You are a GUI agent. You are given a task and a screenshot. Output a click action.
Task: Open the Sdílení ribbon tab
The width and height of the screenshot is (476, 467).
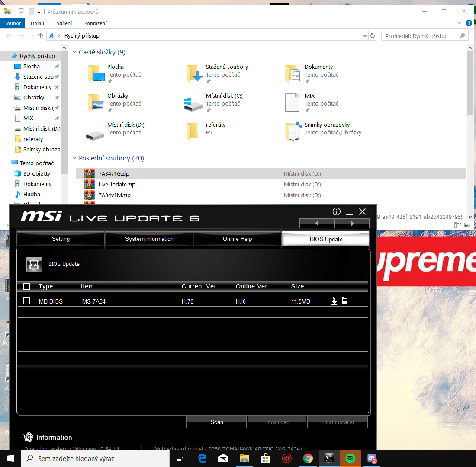click(64, 23)
